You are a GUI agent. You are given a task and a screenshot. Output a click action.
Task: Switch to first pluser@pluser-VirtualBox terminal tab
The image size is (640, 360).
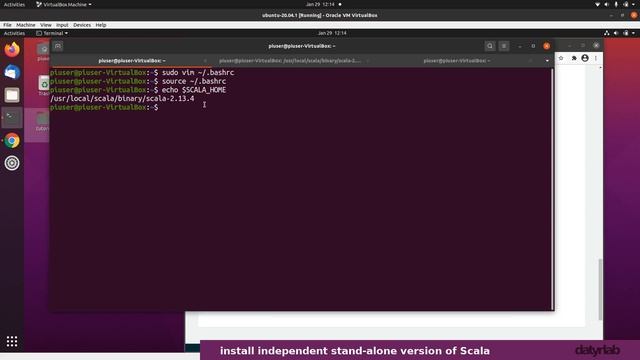click(132, 61)
